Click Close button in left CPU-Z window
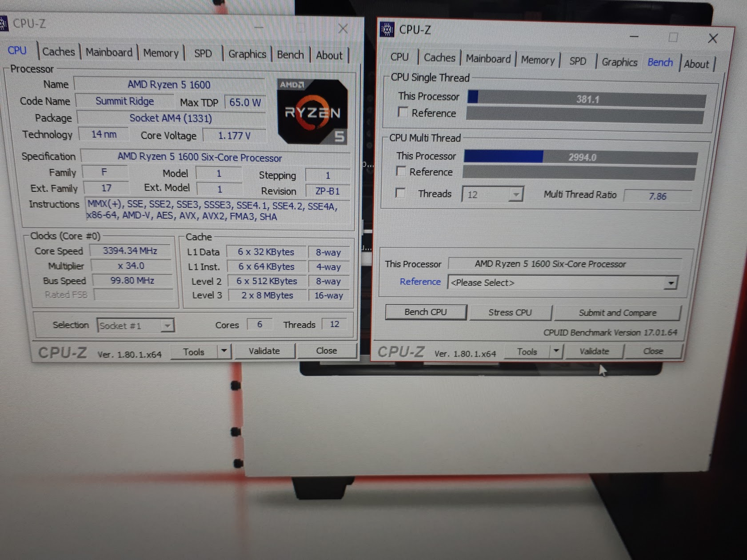This screenshot has width=747, height=560. (327, 350)
